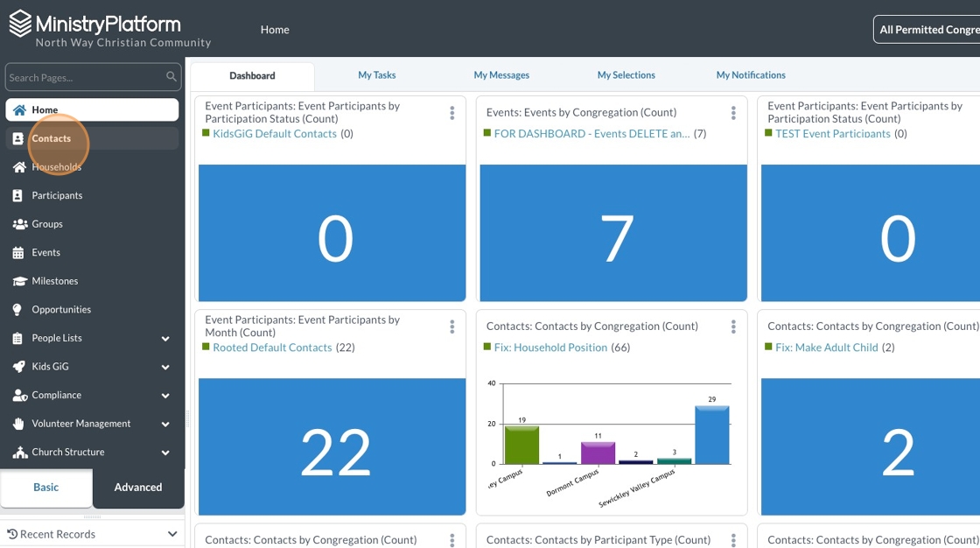Open options menu on KidsGiG Default Contacts card
Screen dimensions: 980x548
tap(451, 113)
